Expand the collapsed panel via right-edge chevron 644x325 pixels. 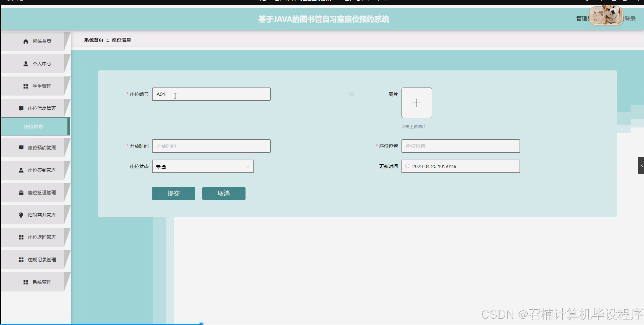(x=642, y=165)
